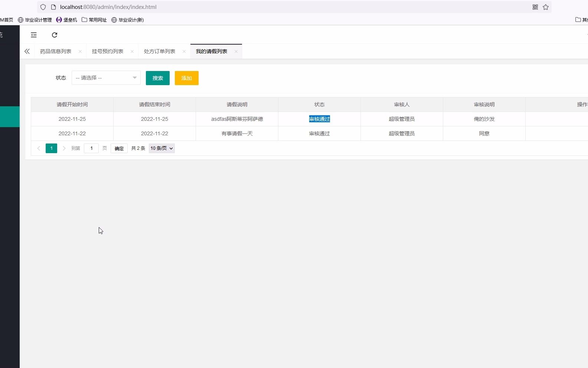Click the 请假开始时间 column header
The image size is (588, 368).
pos(72,104)
